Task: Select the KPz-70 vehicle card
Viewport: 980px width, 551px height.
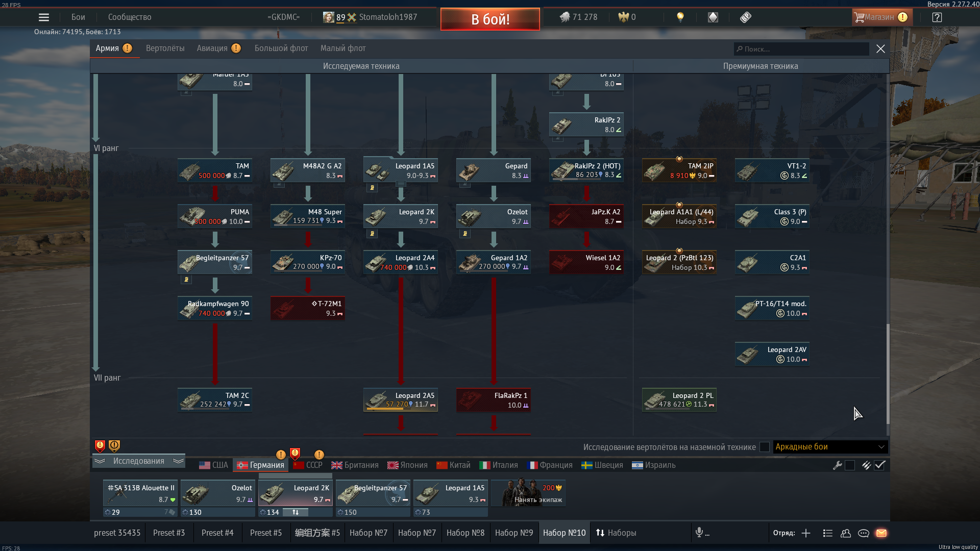Action: 308,262
